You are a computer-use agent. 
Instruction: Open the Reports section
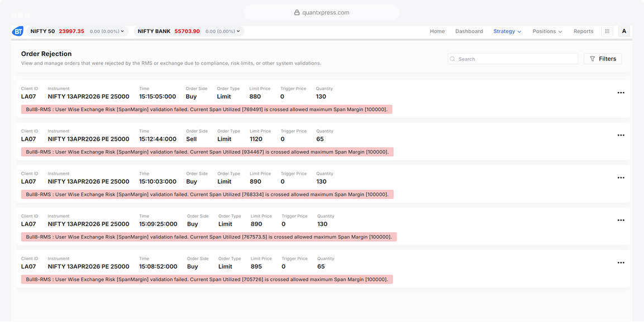[583, 31]
